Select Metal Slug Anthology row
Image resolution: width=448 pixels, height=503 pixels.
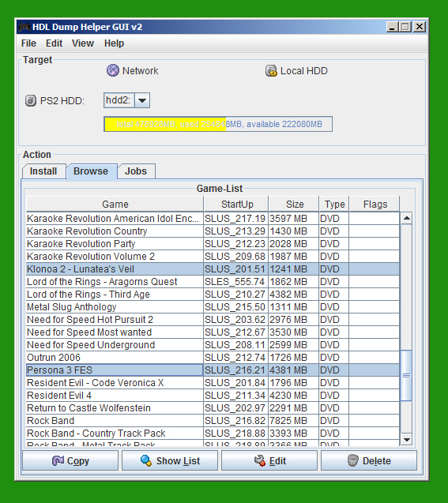(x=213, y=307)
